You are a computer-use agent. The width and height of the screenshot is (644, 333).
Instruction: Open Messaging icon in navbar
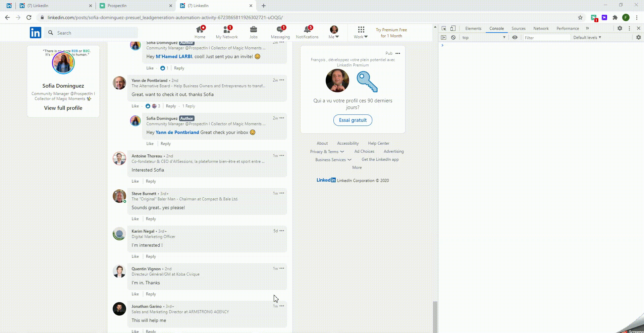(280, 33)
